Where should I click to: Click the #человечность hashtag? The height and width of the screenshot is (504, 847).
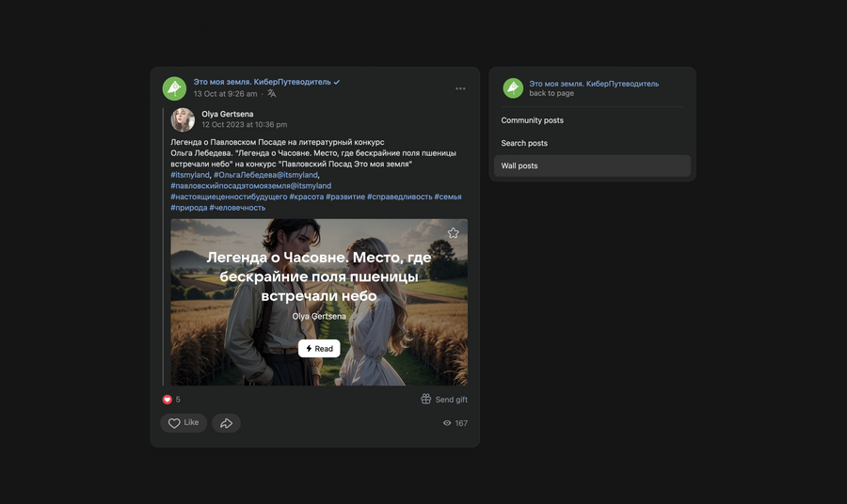click(x=237, y=207)
